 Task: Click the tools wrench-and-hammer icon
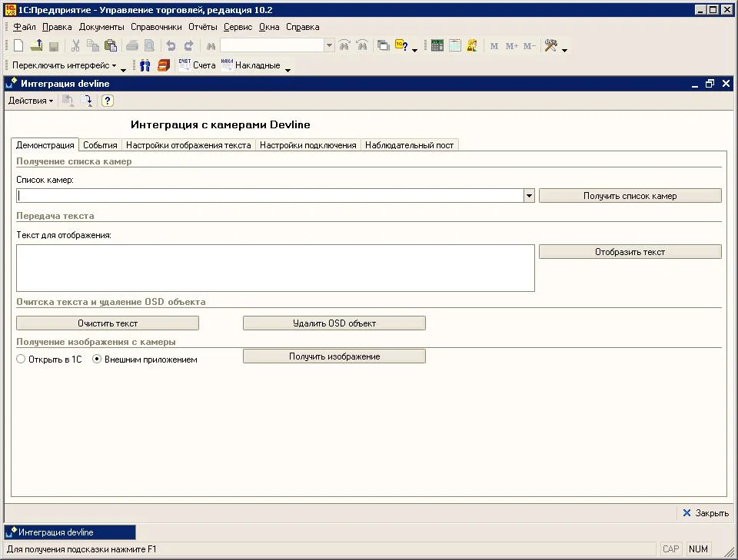pyautogui.click(x=550, y=46)
